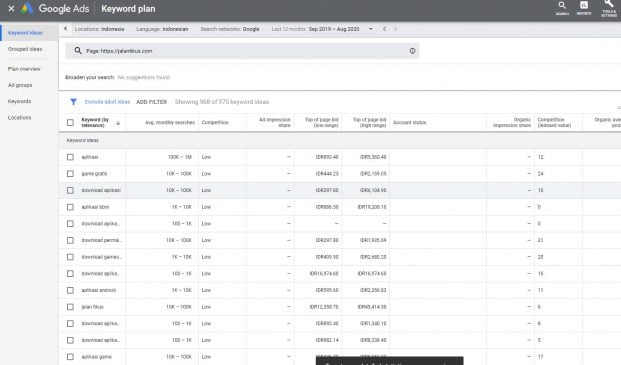Open the date range dropdown arrow
621x365 pixels.
click(x=370, y=29)
